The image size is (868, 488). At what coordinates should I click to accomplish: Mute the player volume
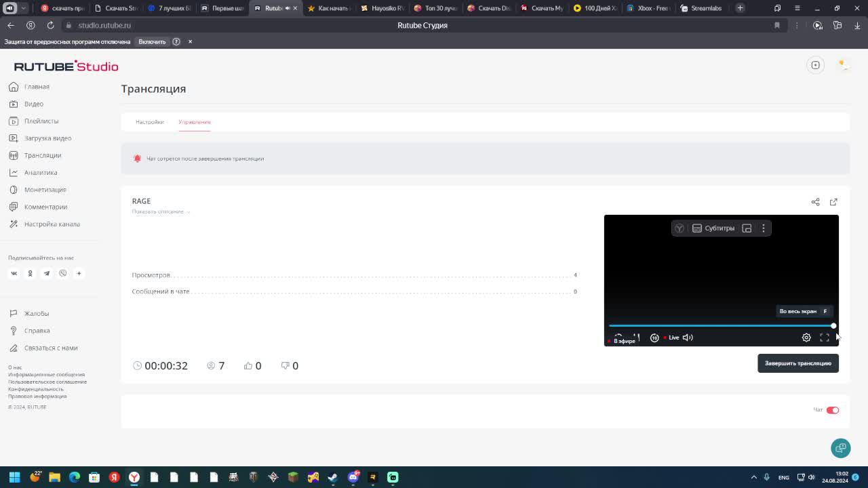pos(688,338)
